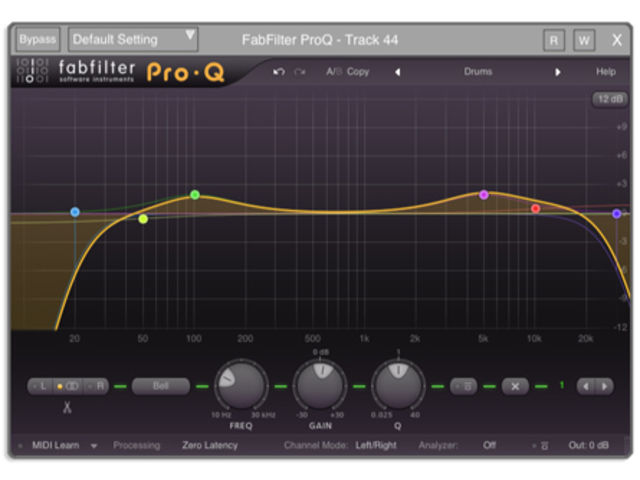
Task: Open the Bell filter shape dropdown
Action: click(161, 386)
